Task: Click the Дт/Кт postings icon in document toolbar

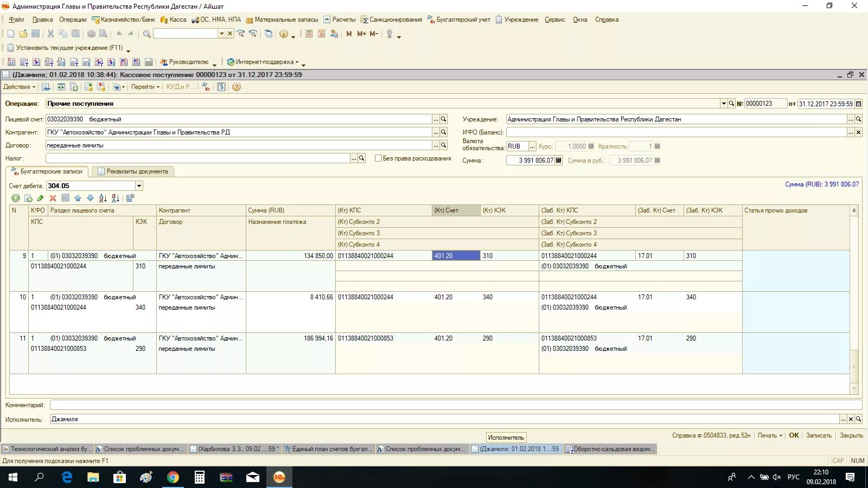Action: tap(206, 87)
